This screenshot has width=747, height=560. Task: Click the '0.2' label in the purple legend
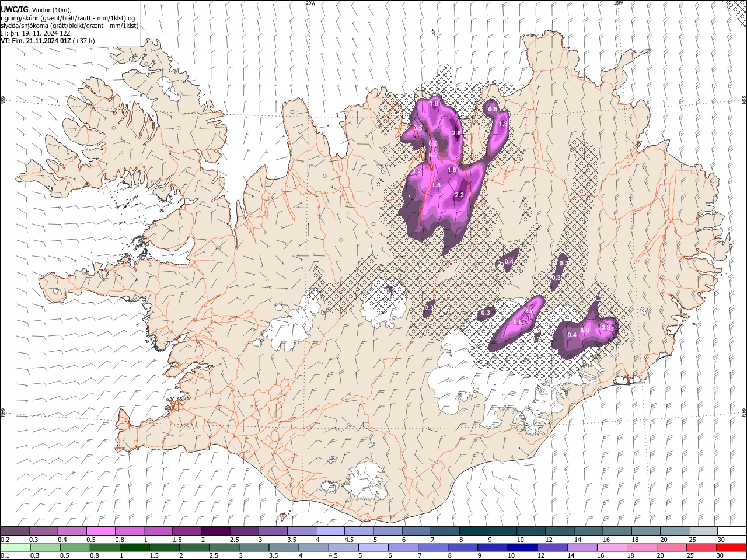5,540
